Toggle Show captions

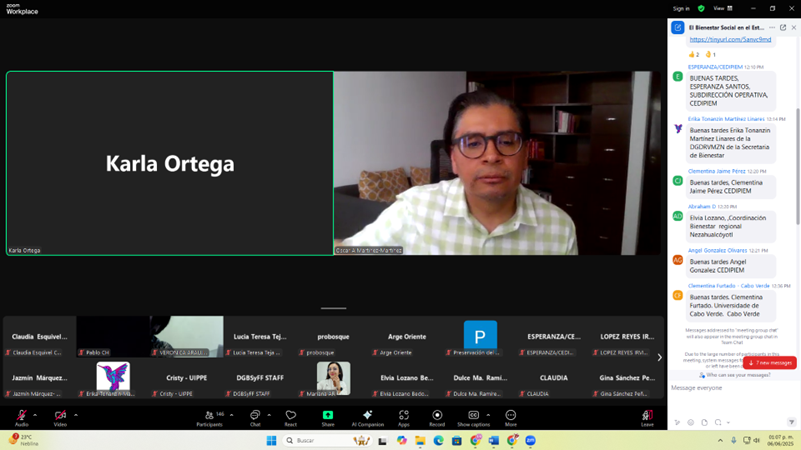[473, 418]
